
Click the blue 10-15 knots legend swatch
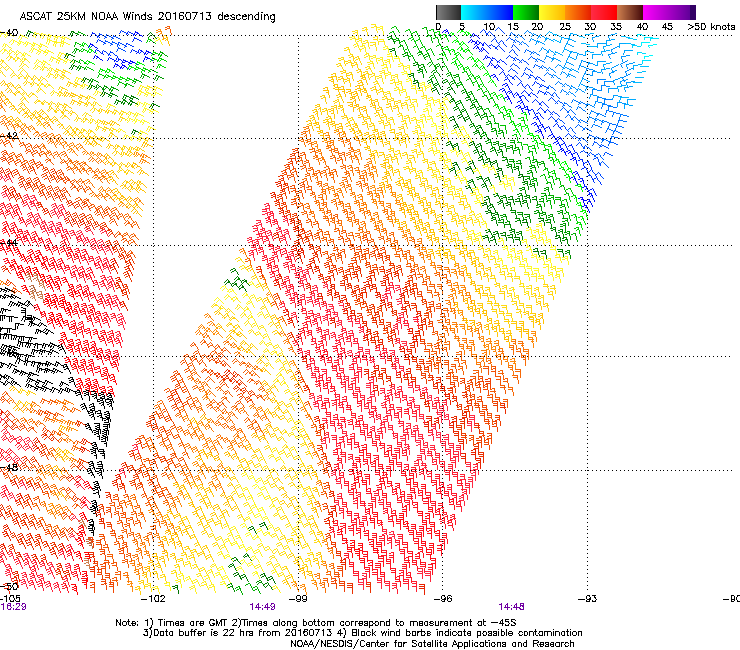coord(500,12)
